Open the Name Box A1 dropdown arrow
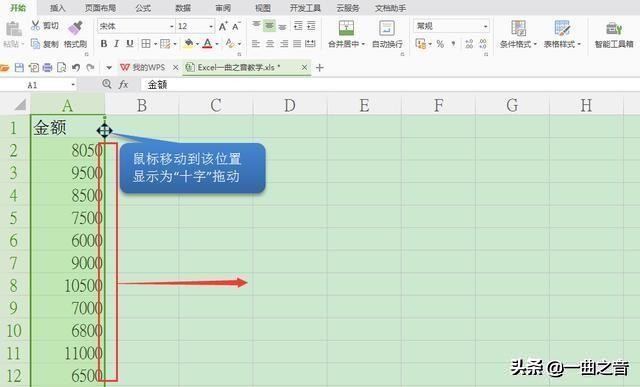The width and height of the screenshot is (640, 387). (73, 85)
